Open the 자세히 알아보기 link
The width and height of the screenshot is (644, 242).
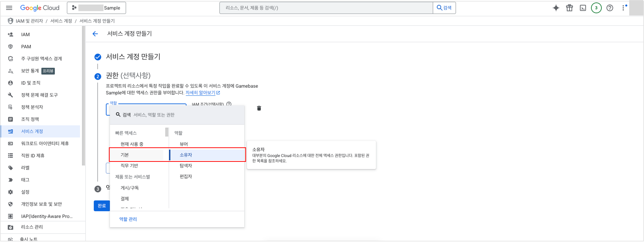[x=201, y=92]
